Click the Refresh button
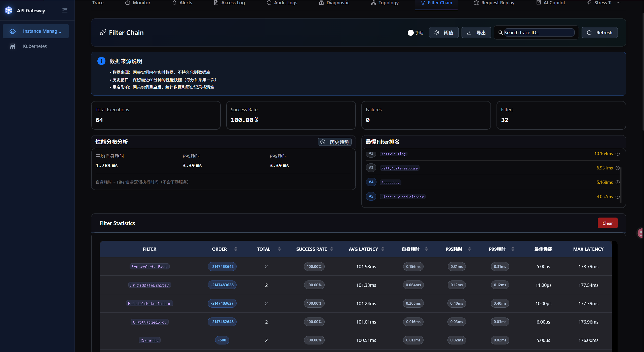The width and height of the screenshot is (644, 352). coord(600,33)
